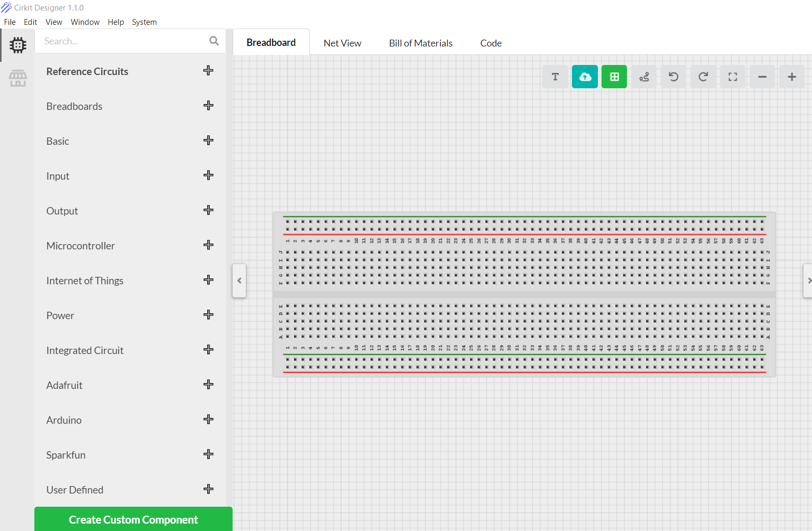Redo the last action
This screenshot has width=812, height=531.
(x=703, y=77)
